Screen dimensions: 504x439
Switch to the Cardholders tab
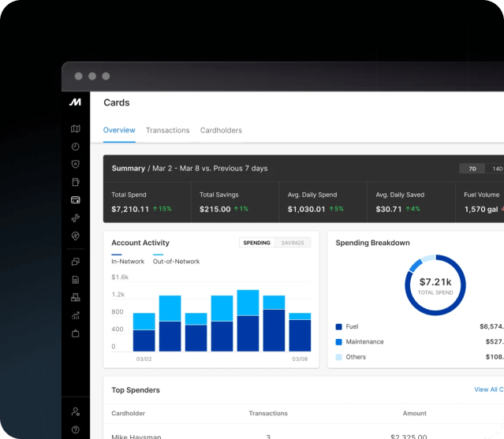[221, 130]
